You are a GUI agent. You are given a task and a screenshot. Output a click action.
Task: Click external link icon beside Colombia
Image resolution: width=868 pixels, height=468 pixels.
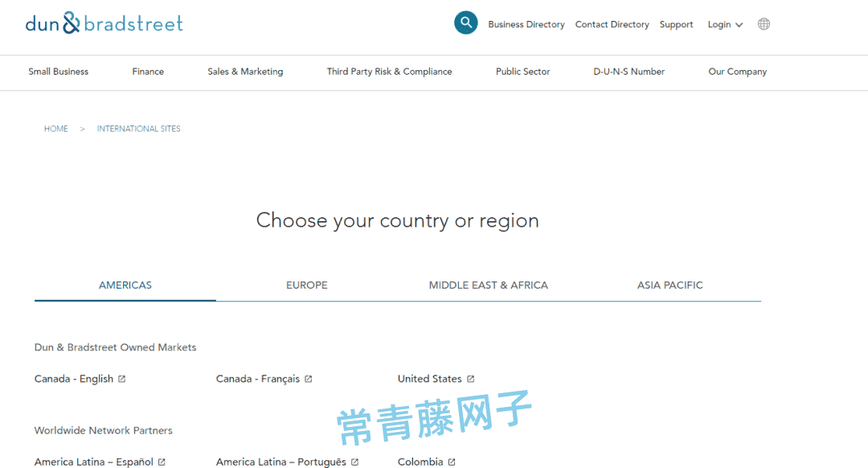click(452, 462)
